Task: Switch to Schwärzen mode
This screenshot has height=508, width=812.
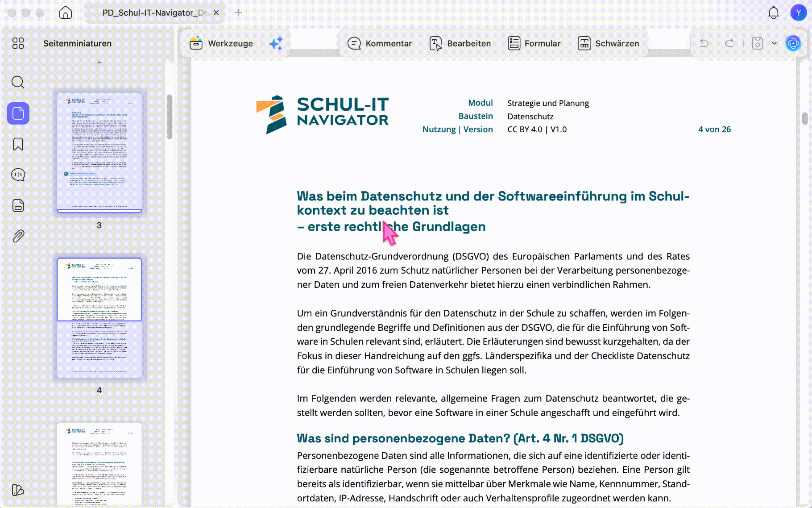Action: click(609, 43)
